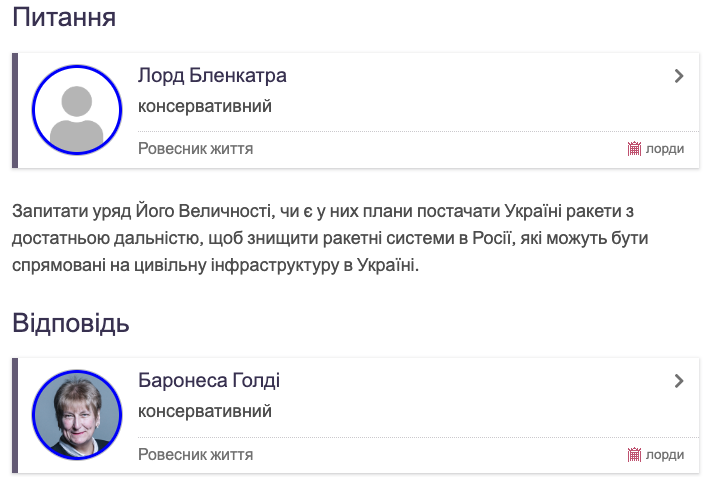This screenshot has width=719, height=477.
Task: Click лорди label in question card
Action: click(x=665, y=149)
